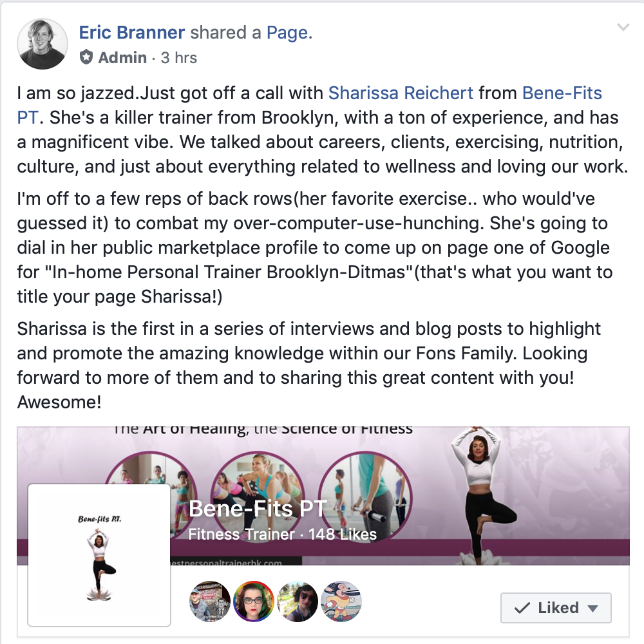Click the 'Fitness Trainer · 148 Likes' subtitle

pos(283,535)
